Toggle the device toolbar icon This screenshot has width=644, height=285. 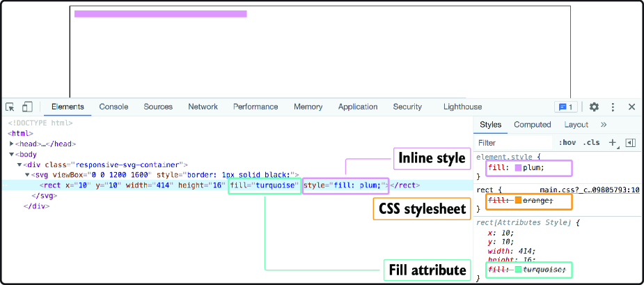point(27,107)
